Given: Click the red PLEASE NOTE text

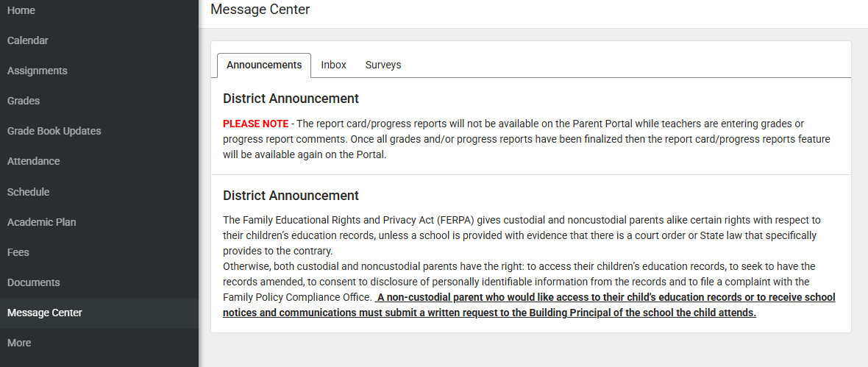Looking at the screenshot, I should [x=256, y=124].
